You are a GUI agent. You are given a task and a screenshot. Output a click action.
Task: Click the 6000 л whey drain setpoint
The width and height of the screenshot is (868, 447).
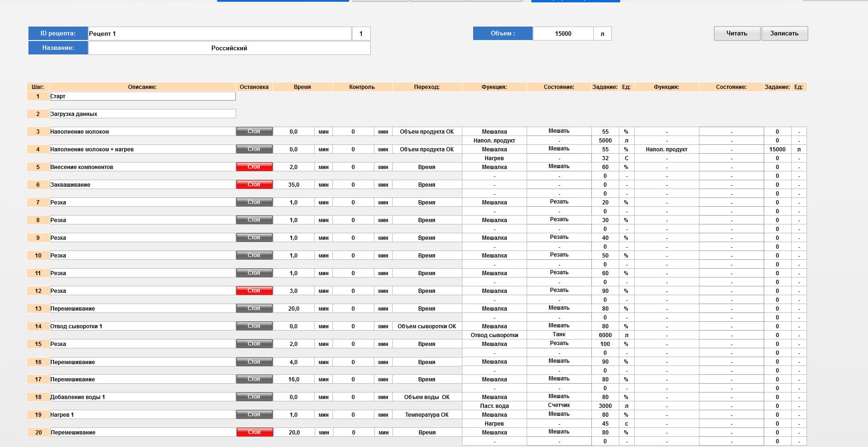point(605,335)
